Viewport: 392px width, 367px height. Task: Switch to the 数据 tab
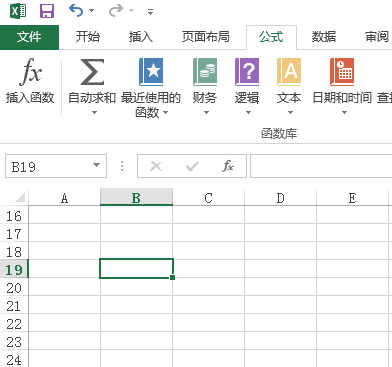(324, 37)
